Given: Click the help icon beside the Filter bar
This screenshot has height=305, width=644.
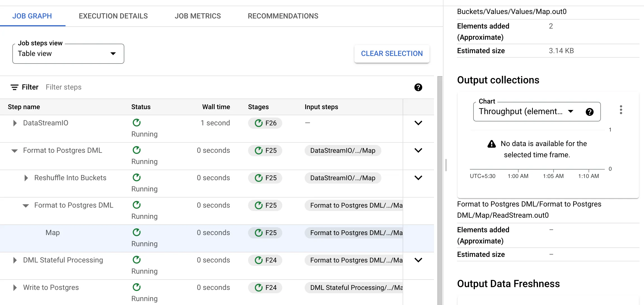Looking at the screenshot, I should (418, 87).
